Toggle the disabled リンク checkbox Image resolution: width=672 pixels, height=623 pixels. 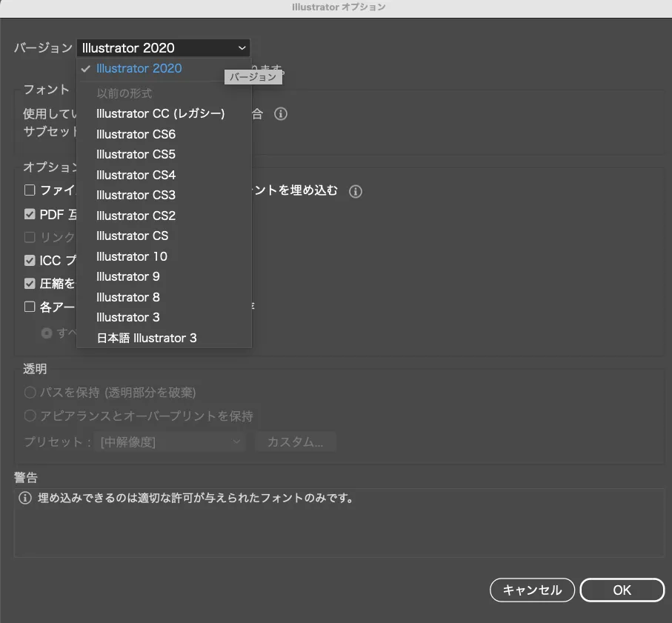[30, 237]
